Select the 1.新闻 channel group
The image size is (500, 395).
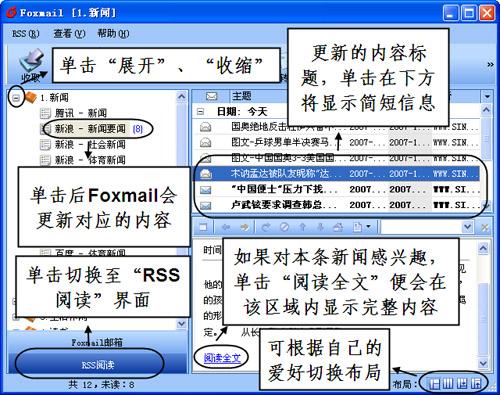point(54,98)
